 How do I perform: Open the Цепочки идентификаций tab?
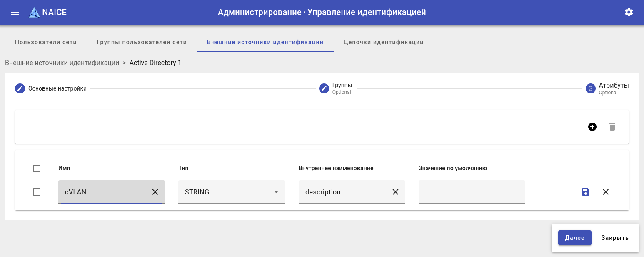(383, 42)
